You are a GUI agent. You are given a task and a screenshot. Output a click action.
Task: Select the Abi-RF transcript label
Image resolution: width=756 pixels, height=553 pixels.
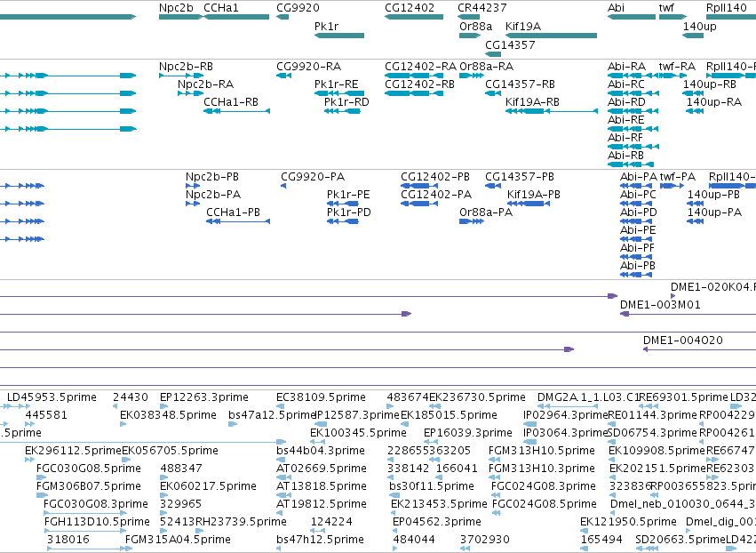625,138
